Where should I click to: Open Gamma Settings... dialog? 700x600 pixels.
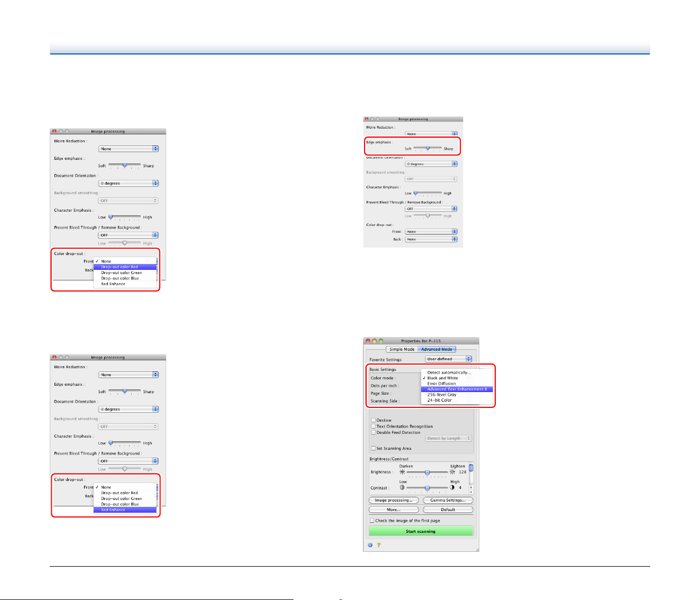tap(448, 501)
